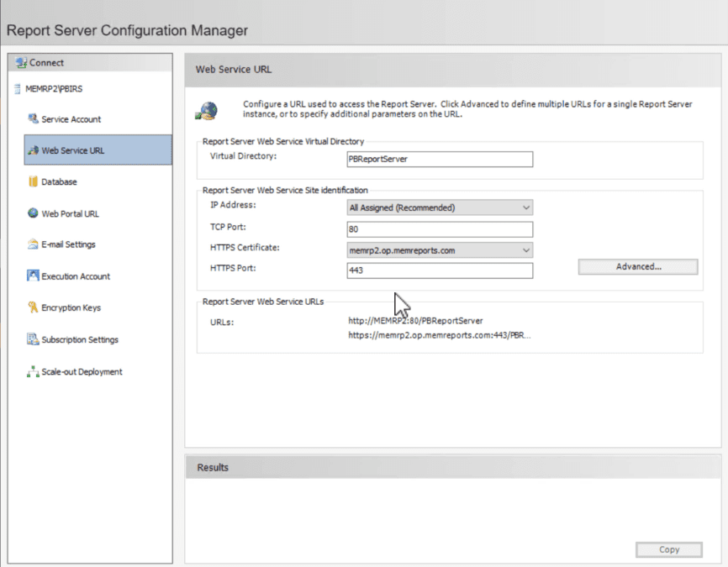
Task: Click the Advanced... button
Action: [x=638, y=267]
